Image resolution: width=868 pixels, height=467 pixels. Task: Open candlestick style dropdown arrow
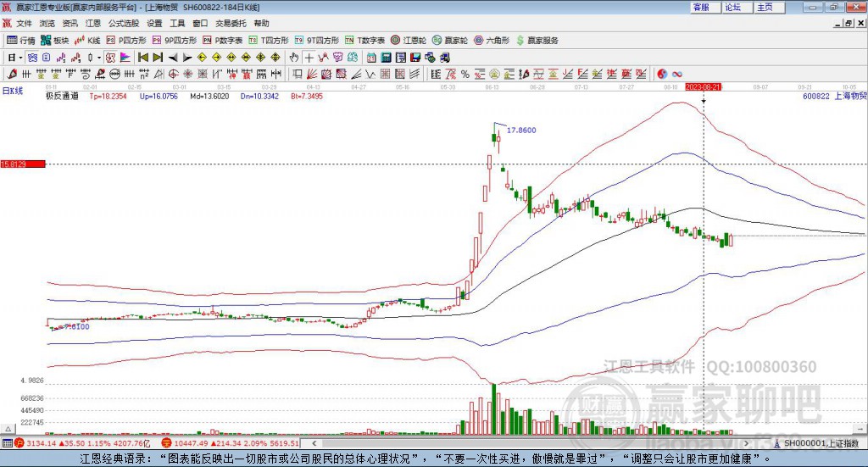coord(99,58)
